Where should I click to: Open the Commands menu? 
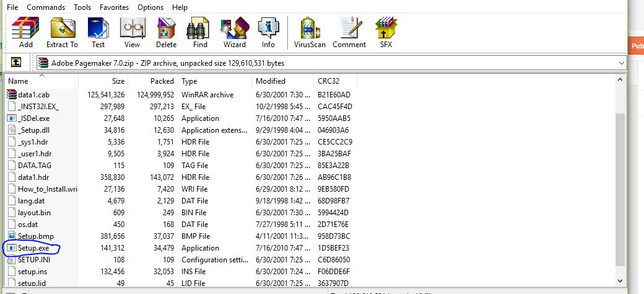tap(46, 7)
